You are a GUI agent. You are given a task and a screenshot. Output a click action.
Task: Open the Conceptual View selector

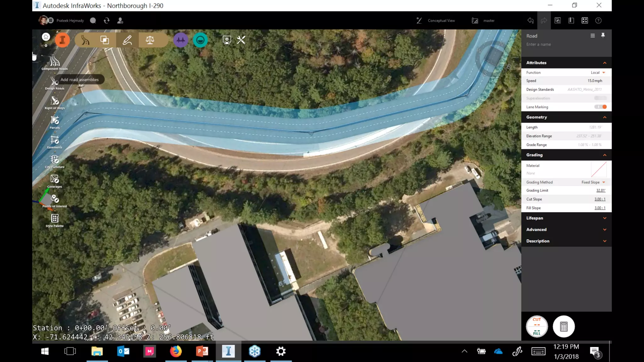click(436, 20)
